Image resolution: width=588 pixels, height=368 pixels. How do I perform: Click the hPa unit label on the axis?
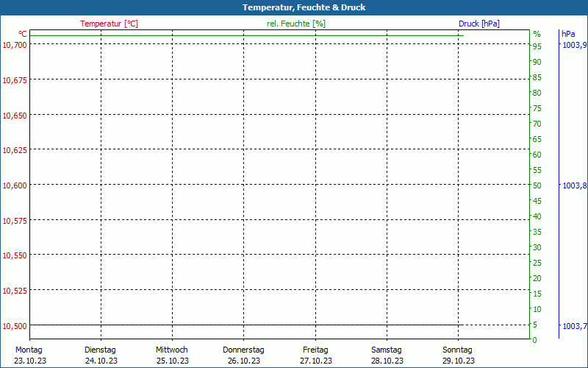click(567, 34)
